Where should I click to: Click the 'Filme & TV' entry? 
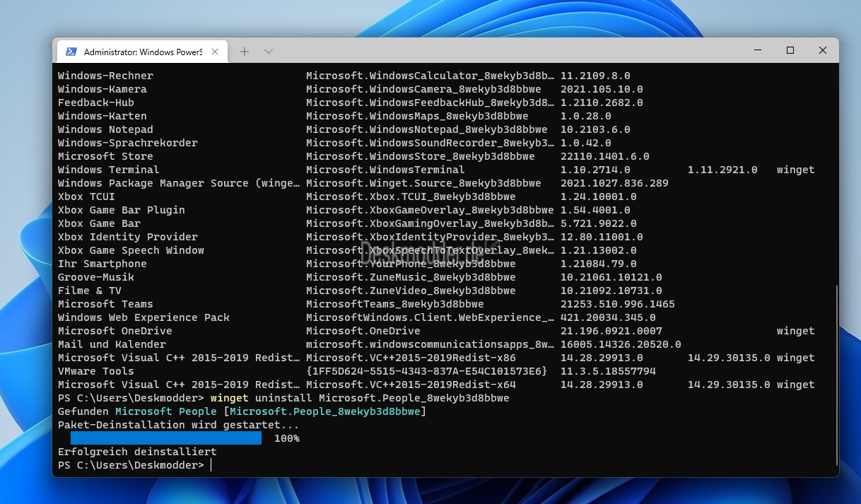pyautogui.click(x=90, y=291)
